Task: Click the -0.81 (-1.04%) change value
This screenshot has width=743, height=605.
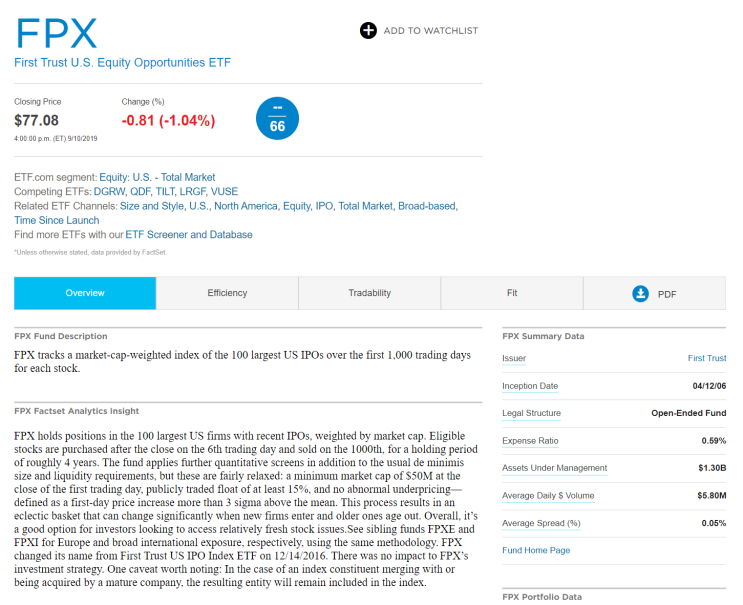Action: pos(168,120)
